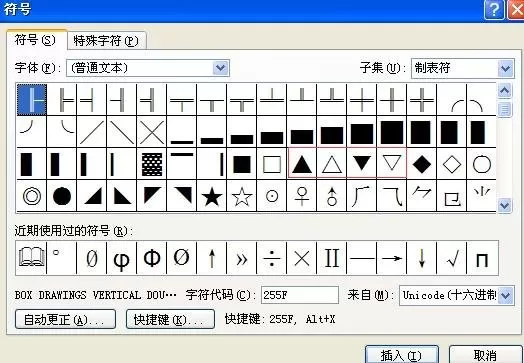Choose the open book recent symbol

31,258
